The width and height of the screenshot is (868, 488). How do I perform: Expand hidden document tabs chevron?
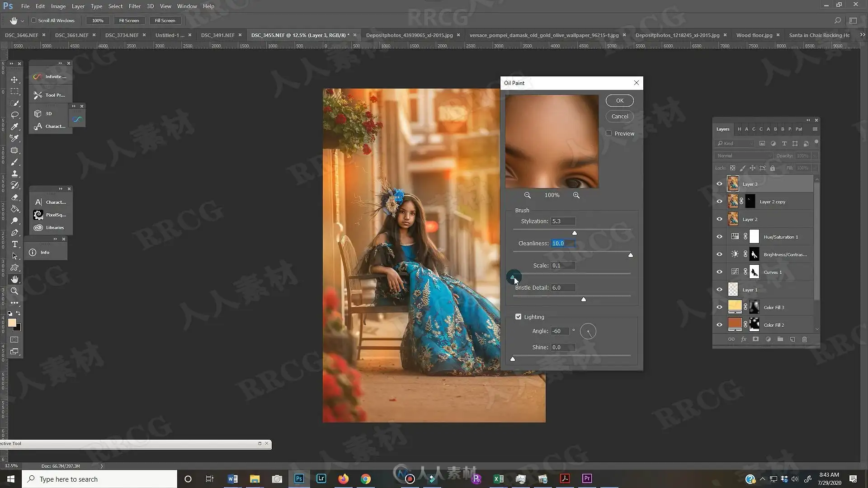click(862, 35)
